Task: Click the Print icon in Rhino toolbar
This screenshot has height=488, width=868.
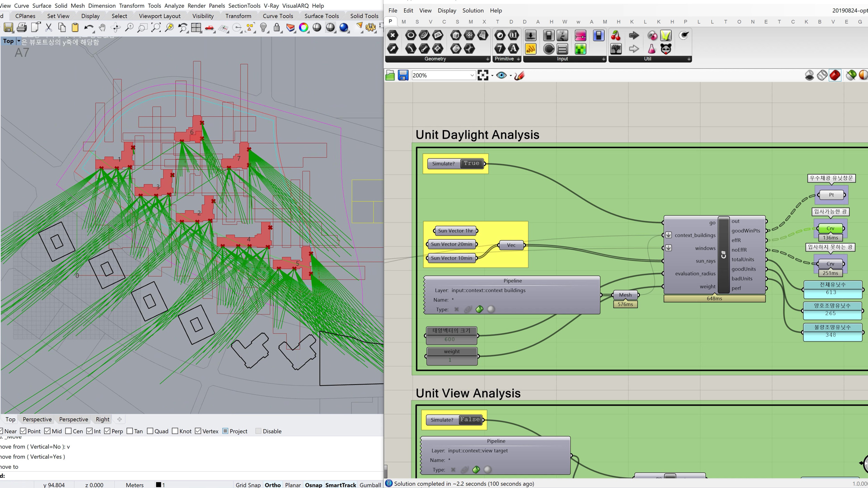Action: (22, 27)
